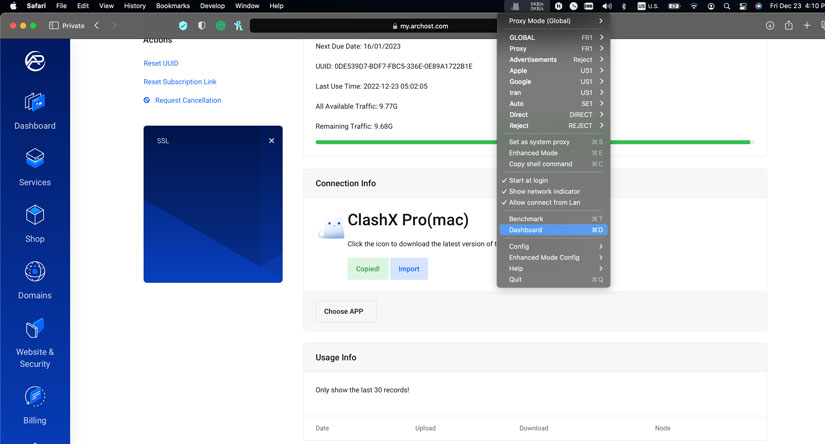Open Spotlight search icon

(727, 6)
